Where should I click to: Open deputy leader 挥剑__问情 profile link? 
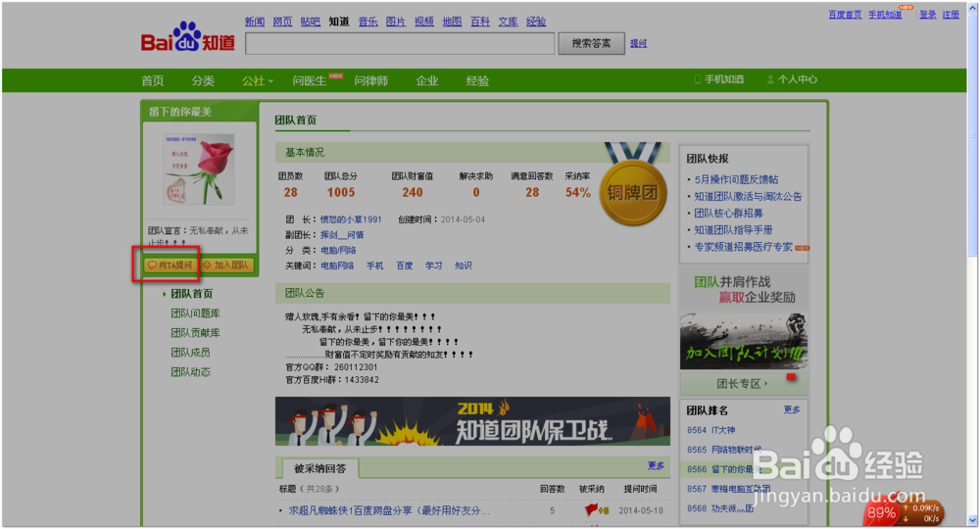tap(342, 235)
